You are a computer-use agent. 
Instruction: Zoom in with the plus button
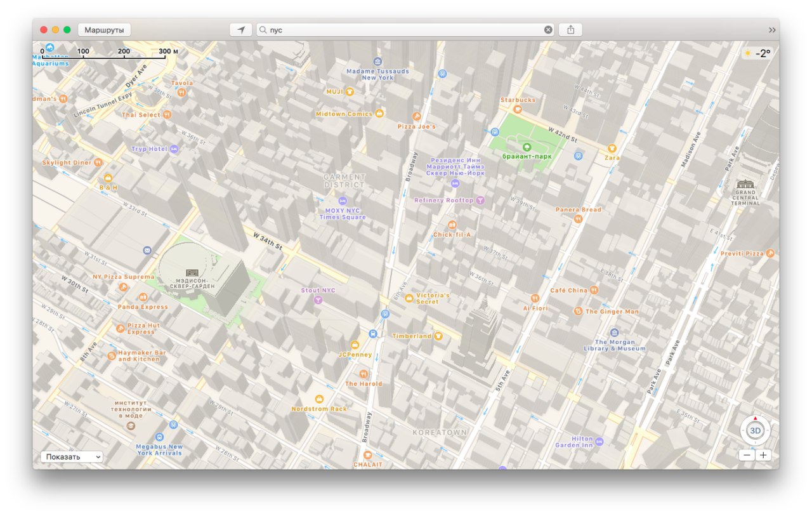pyautogui.click(x=763, y=455)
